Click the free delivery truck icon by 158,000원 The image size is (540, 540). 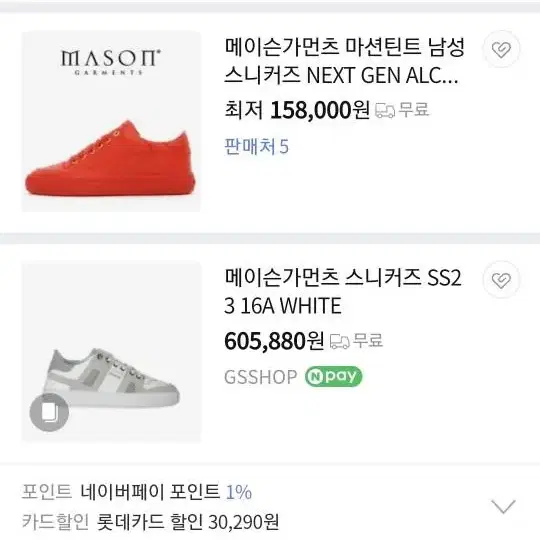point(385,110)
